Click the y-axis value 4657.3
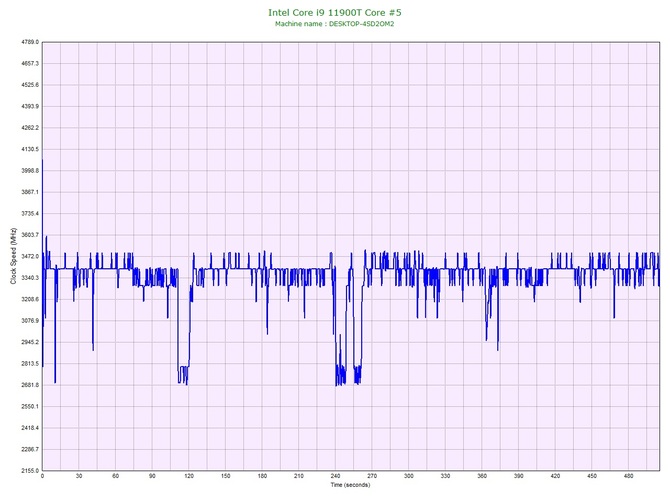The width and height of the screenshot is (670, 502). pyautogui.click(x=30, y=64)
